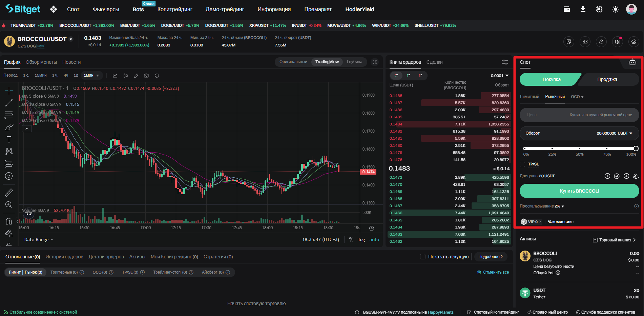Set the amount slider to 50%
The width and height of the screenshot is (644, 316).
(580, 149)
